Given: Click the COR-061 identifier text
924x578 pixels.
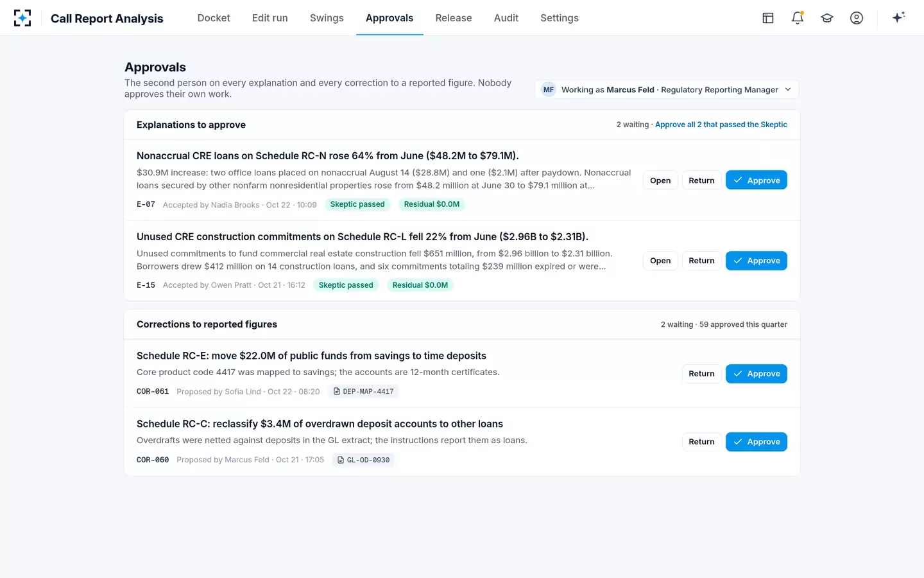Looking at the screenshot, I should pos(153,392).
